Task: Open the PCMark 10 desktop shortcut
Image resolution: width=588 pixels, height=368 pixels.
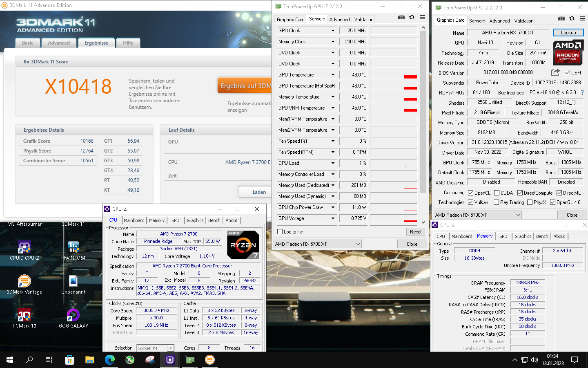Action: coord(24,318)
